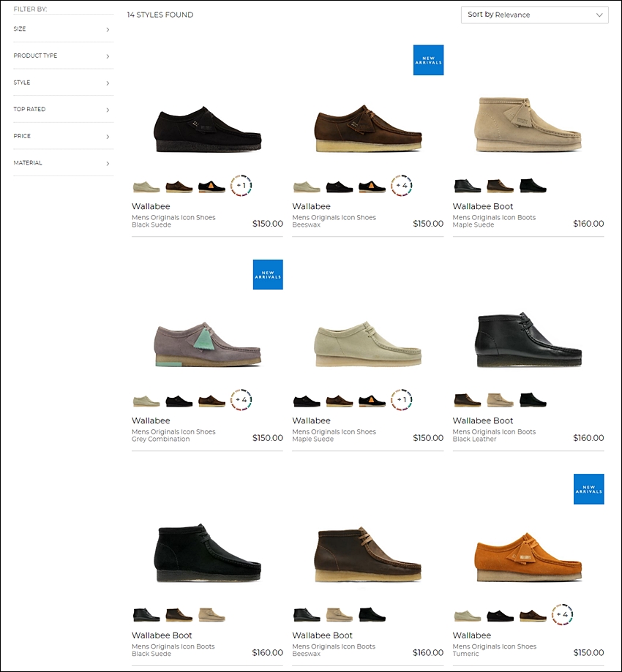This screenshot has width=622, height=672.
Task: Pick beeswax swatch under Grey Combination Wallabee
Action: 212,401
